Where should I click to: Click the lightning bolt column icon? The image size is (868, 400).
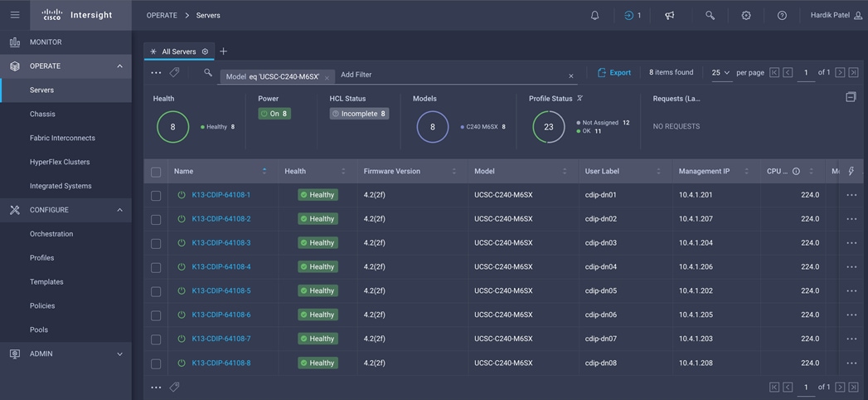point(851,171)
